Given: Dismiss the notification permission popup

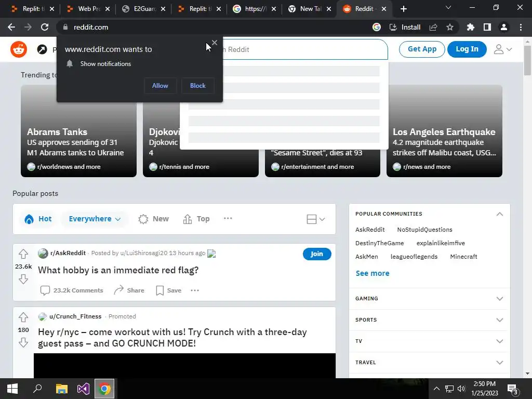Looking at the screenshot, I should tap(215, 43).
